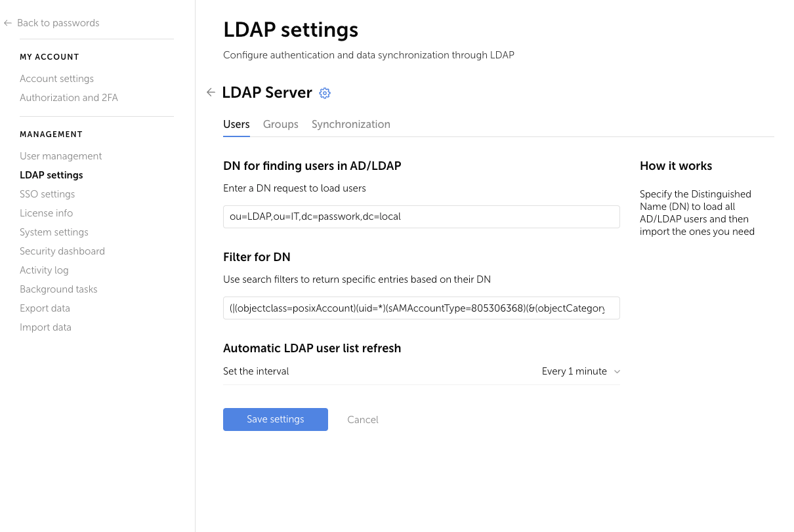This screenshot has height=532, width=794.
Task: Expand the Every 1 minute interval dropdown
Action: coord(574,371)
